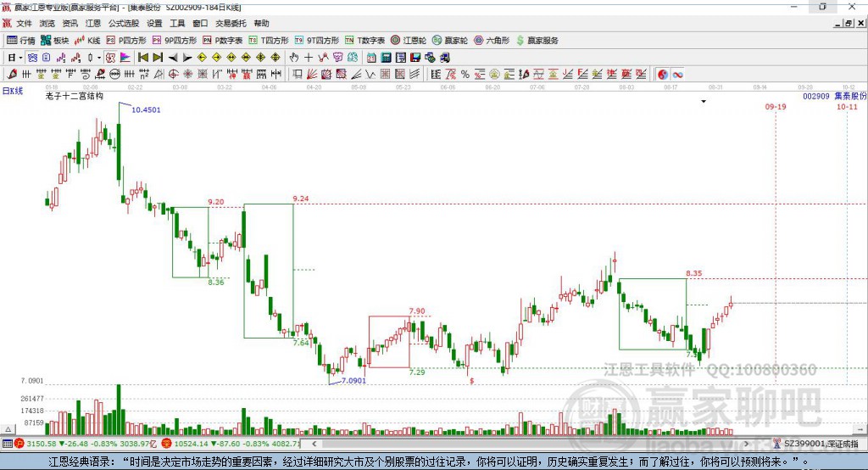Switch to K线 candlestick chart
868x470 pixels.
click(x=87, y=41)
